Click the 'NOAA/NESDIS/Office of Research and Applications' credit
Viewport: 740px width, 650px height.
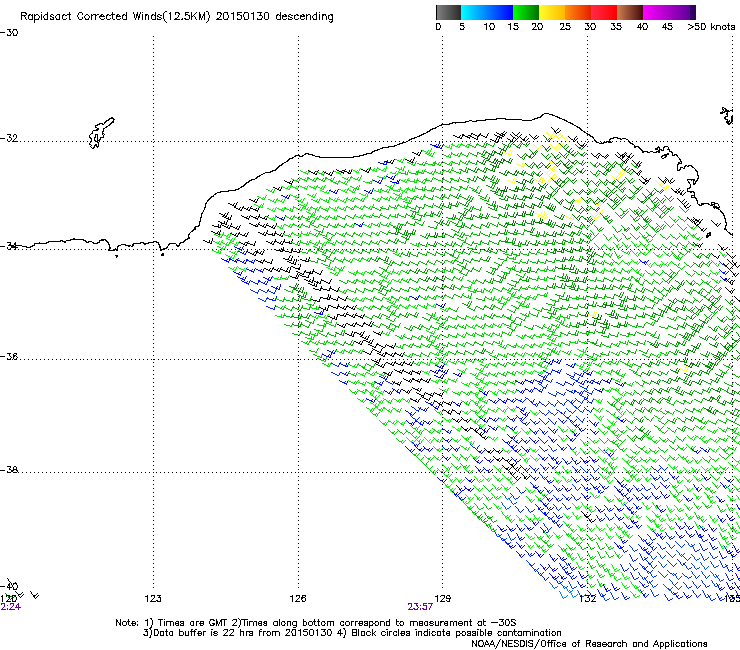pos(589,644)
